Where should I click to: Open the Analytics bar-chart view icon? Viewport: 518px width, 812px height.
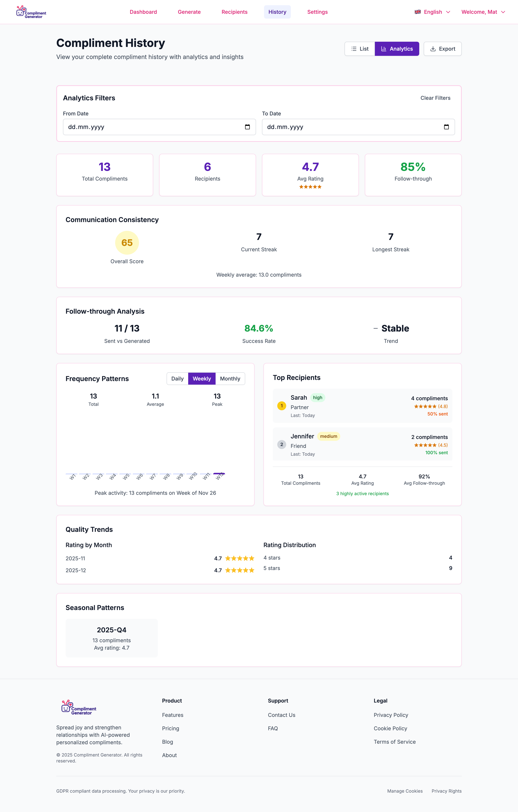click(x=384, y=49)
